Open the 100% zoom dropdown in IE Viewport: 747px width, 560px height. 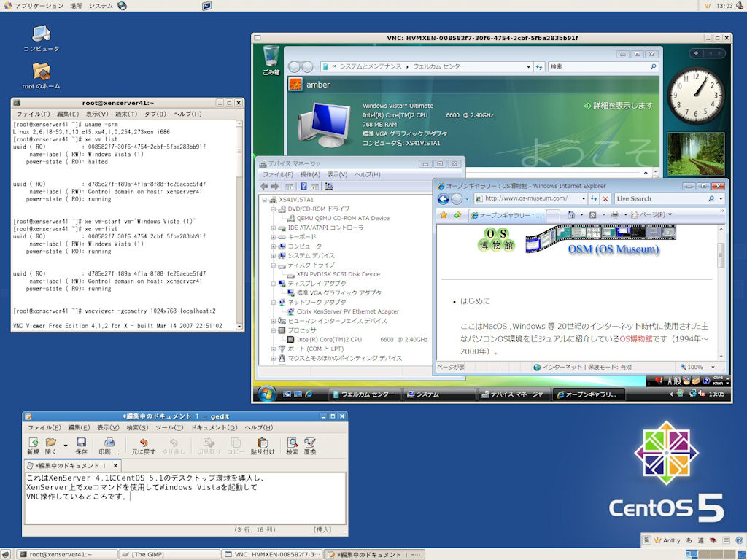click(x=713, y=367)
